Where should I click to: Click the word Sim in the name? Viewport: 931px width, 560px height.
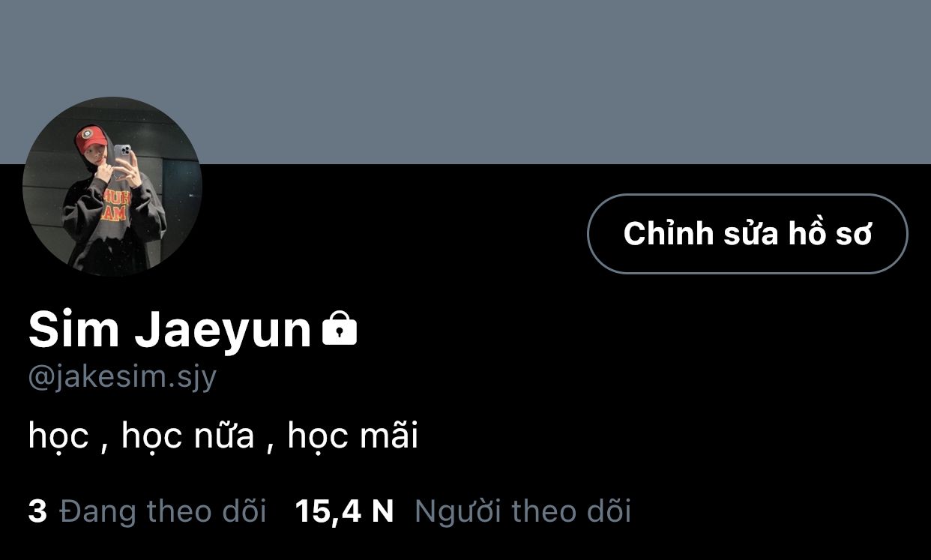[73, 331]
